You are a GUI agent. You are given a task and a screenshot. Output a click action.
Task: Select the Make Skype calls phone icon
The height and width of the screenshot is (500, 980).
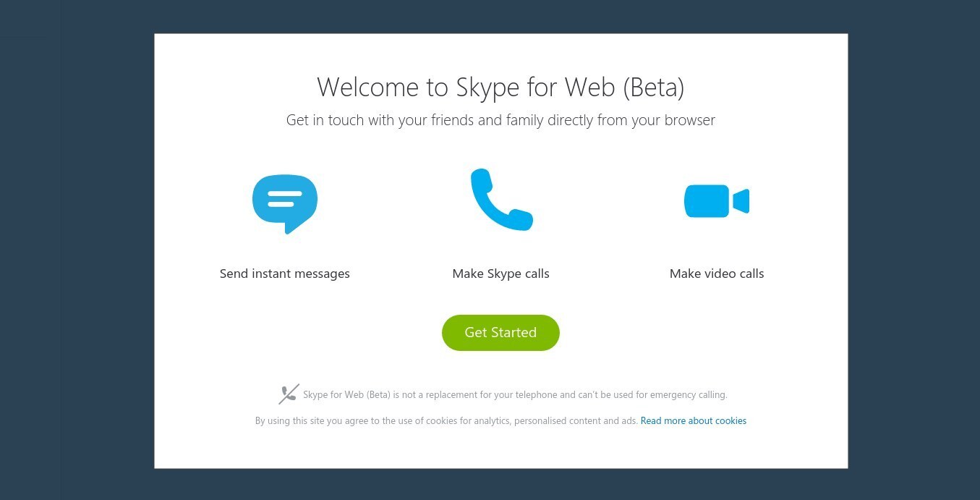tap(500, 200)
